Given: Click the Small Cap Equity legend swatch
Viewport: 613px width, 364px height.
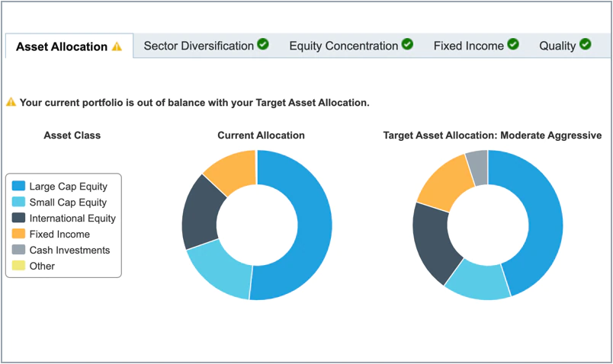Looking at the screenshot, I should (x=19, y=203).
